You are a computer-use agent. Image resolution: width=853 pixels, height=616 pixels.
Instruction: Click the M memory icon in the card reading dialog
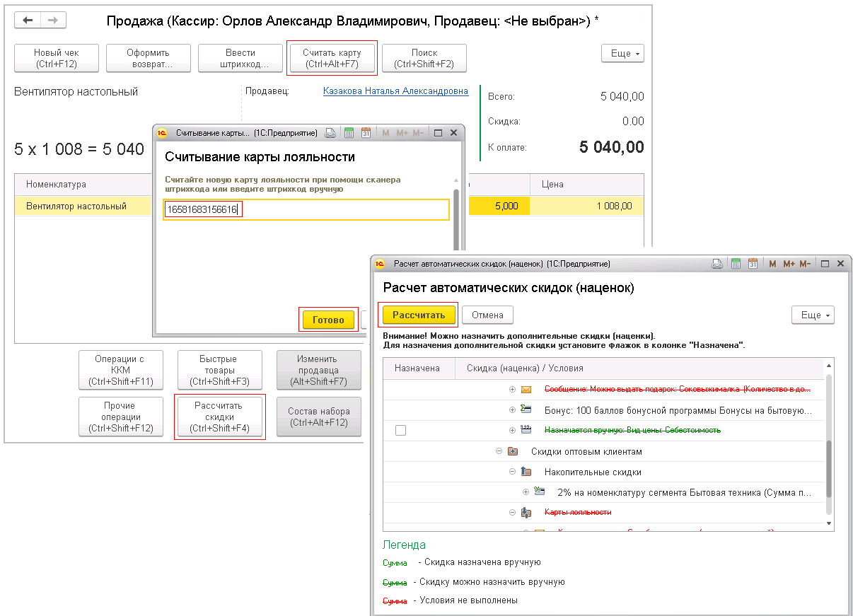[385, 133]
